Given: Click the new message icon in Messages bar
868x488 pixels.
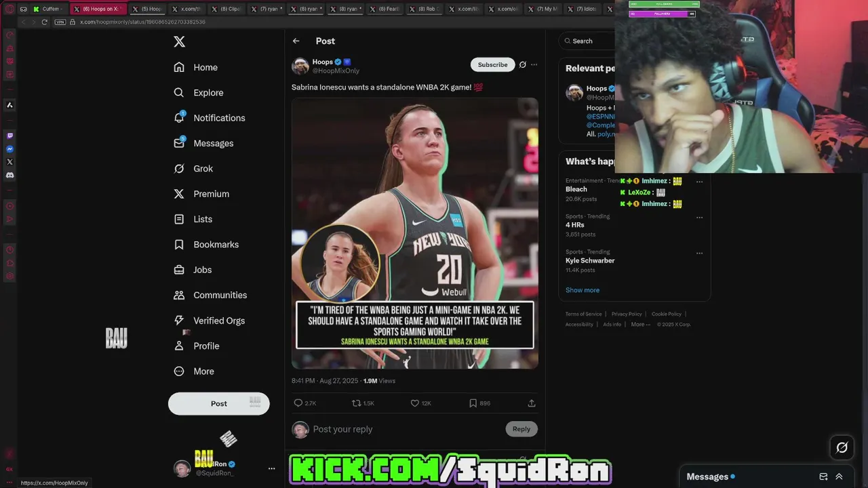Looking at the screenshot, I should point(823,476).
